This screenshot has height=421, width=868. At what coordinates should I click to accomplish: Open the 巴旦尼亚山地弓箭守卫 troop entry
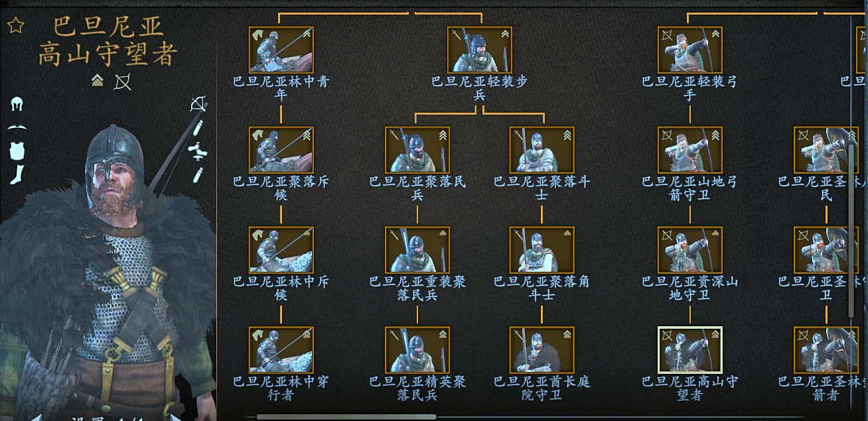690,150
